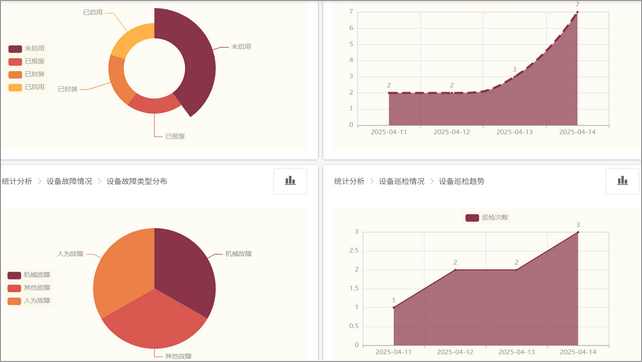The width and height of the screenshot is (642, 362).
Task: Go to 设备故障情况 breadcrumb
Action: point(69,181)
